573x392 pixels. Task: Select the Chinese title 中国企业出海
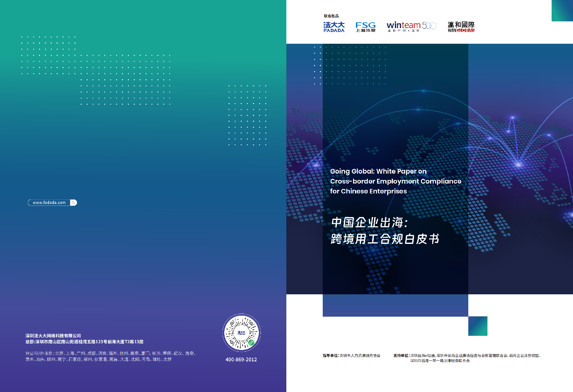[369, 222]
